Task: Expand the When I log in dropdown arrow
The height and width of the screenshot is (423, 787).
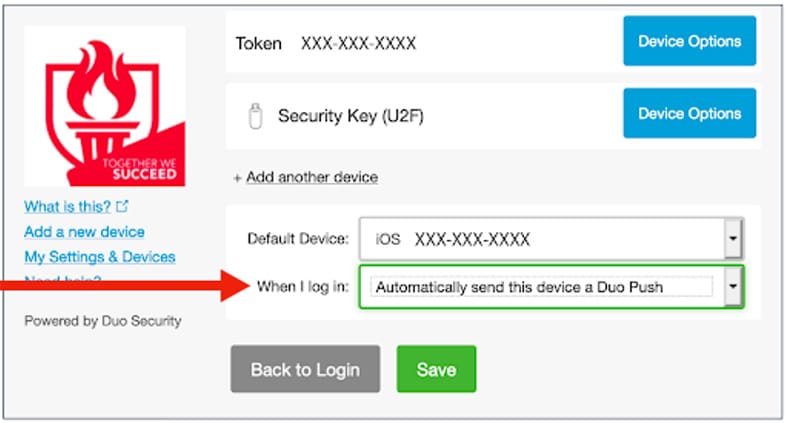Action: coord(733,287)
